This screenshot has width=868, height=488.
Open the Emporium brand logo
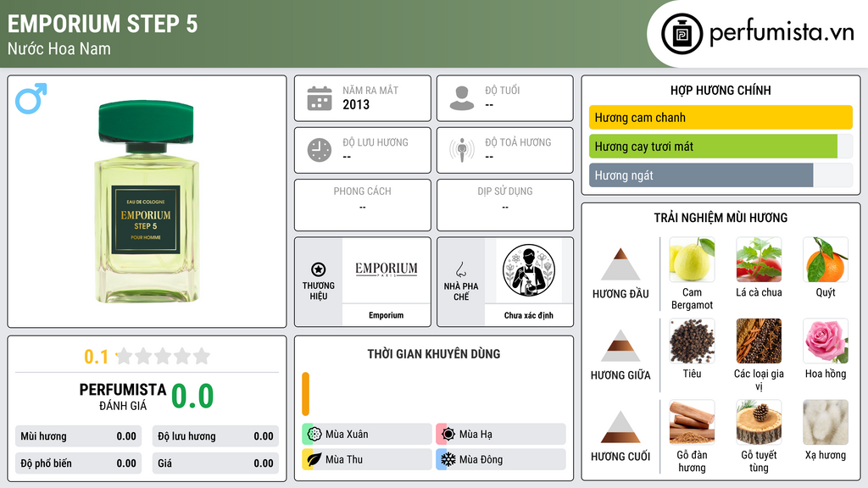tap(387, 270)
